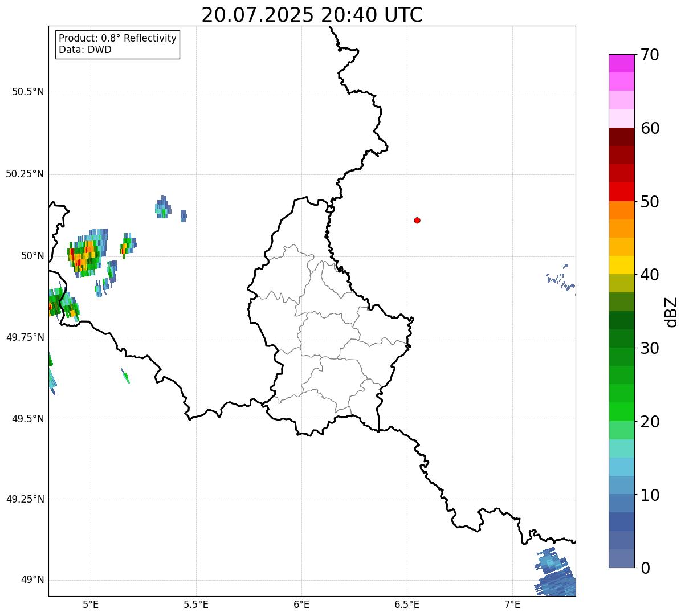685x616 pixels.
Task: Select the 49.5°N latitude label
Action: [28, 419]
